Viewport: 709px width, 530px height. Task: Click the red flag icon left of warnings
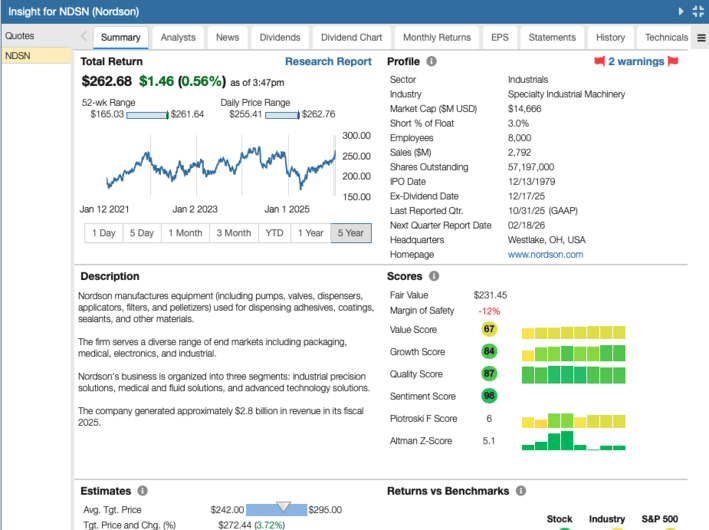(599, 61)
